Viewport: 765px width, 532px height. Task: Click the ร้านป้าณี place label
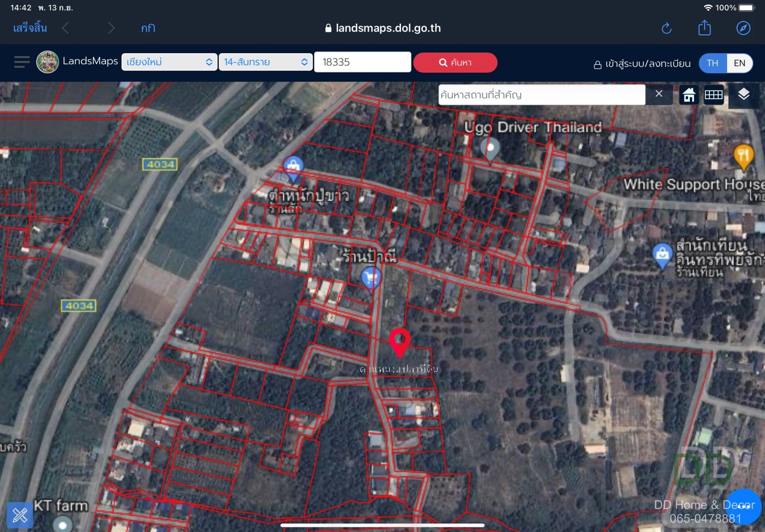pos(369,256)
